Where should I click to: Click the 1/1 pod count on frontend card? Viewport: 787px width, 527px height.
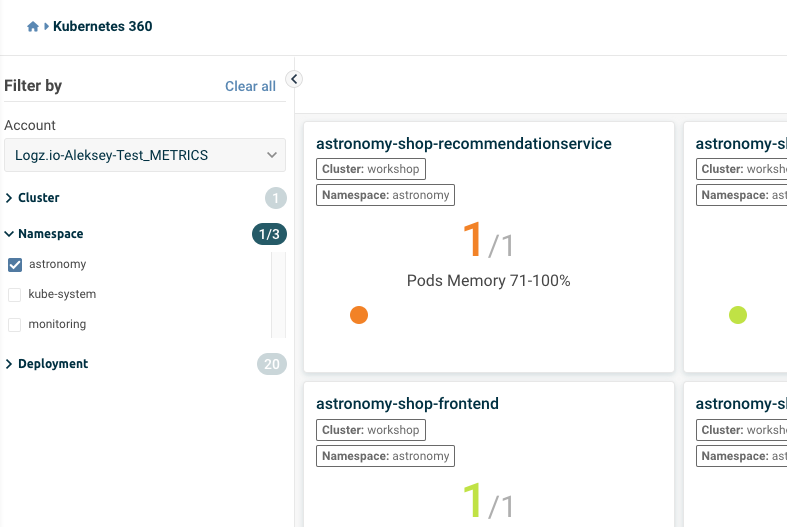[x=488, y=502]
